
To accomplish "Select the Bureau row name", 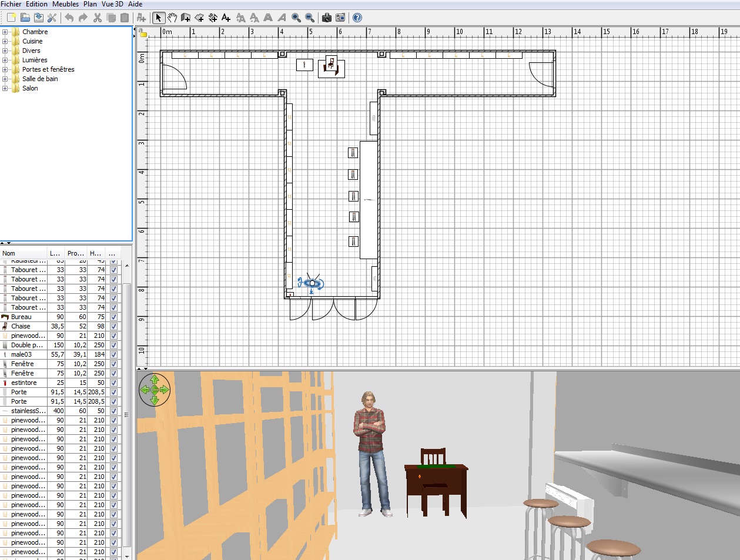I will coord(21,317).
